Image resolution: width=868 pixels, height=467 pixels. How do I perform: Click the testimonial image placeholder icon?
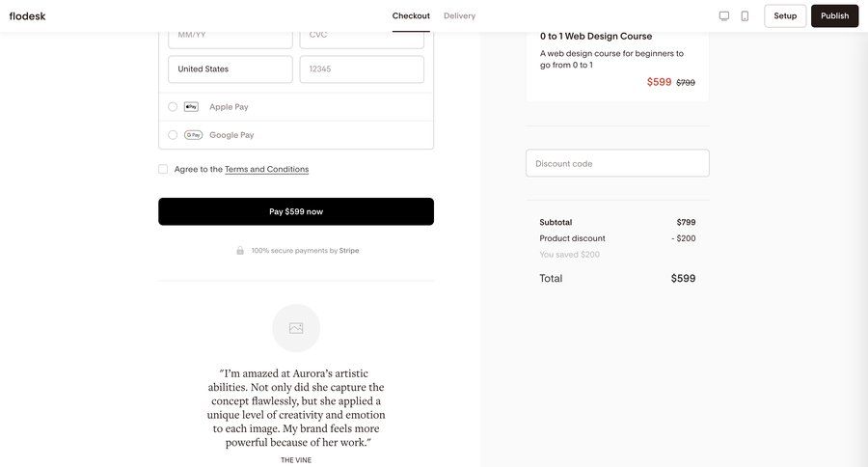click(296, 328)
